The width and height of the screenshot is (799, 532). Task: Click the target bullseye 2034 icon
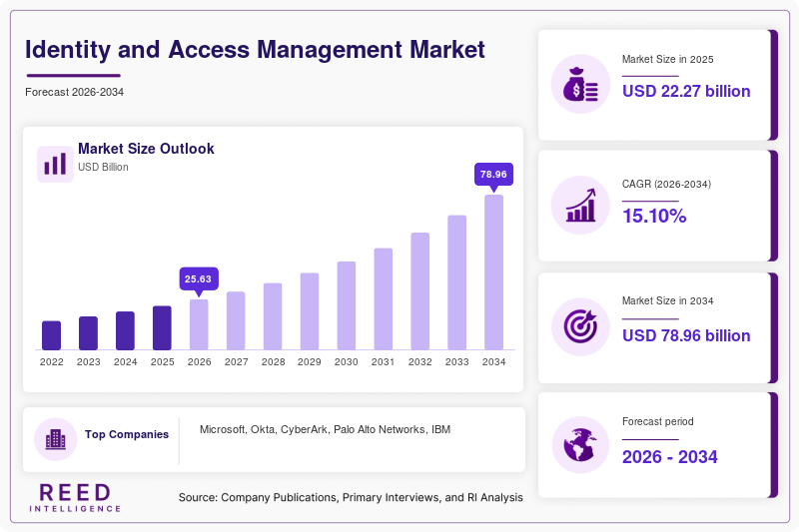click(x=580, y=326)
